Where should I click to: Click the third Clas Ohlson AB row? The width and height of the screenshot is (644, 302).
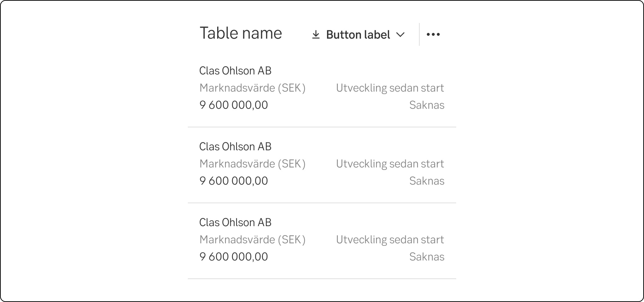pos(235,222)
